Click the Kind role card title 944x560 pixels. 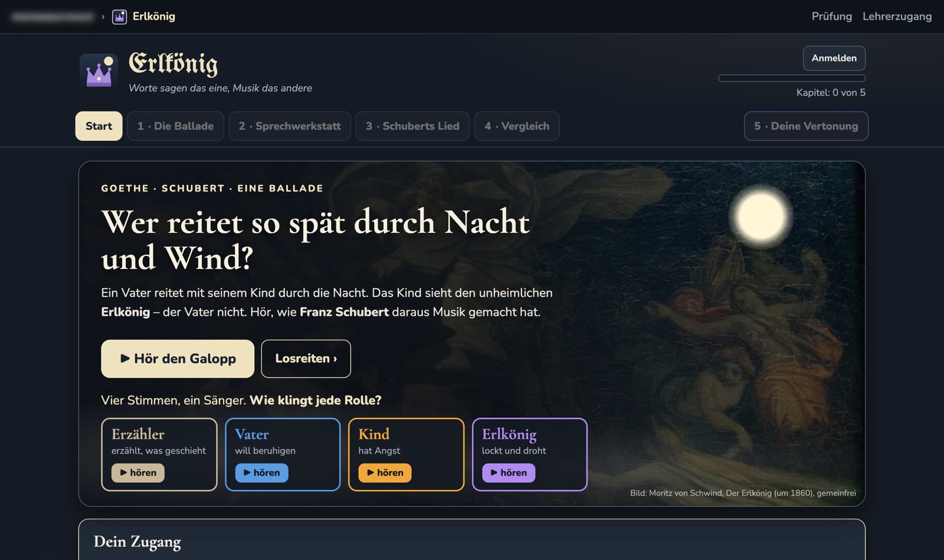click(374, 434)
